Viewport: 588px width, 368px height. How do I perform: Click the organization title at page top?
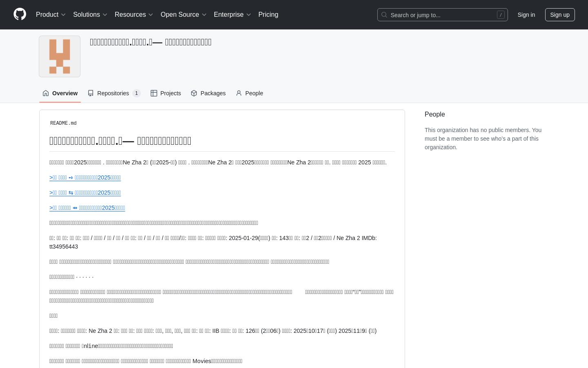click(x=151, y=42)
